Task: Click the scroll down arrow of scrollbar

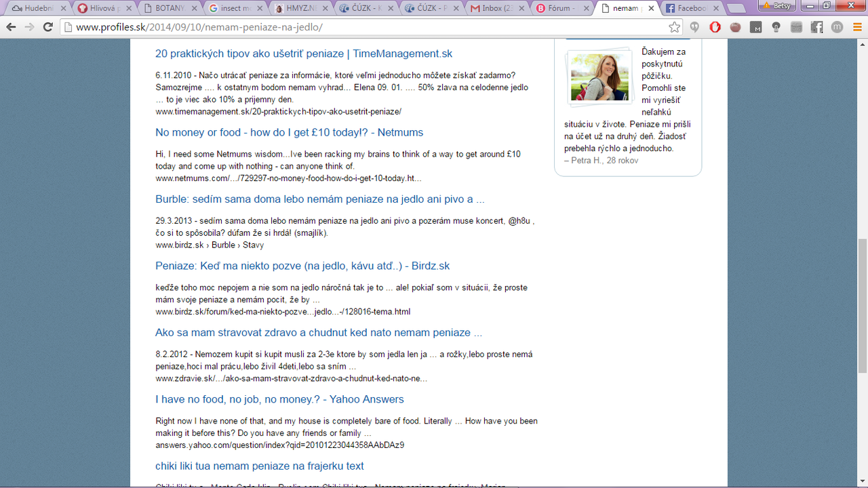Action: tap(862, 482)
